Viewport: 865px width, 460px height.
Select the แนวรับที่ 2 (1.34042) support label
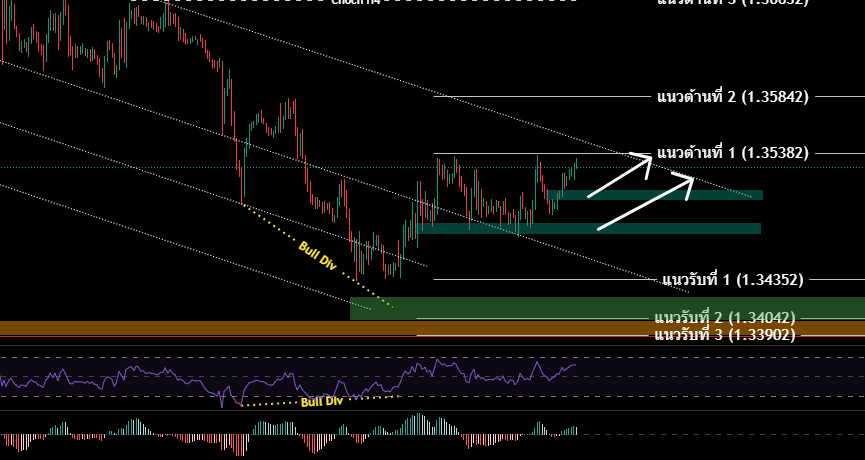tap(725, 318)
